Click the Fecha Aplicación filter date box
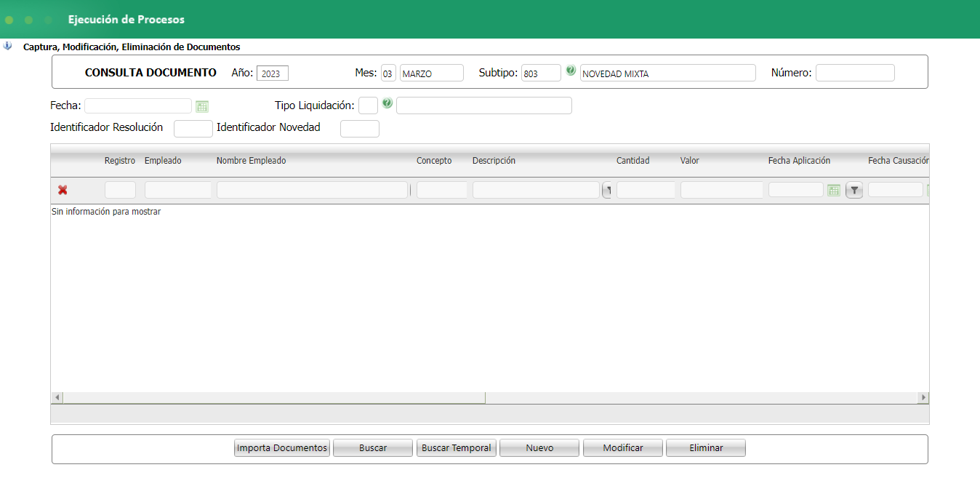This screenshot has width=980, height=478. pyautogui.click(x=796, y=190)
